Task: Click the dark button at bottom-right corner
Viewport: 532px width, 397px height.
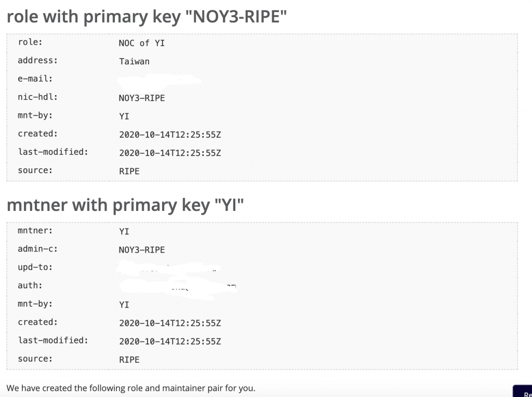Action: [x=523, y=391]
